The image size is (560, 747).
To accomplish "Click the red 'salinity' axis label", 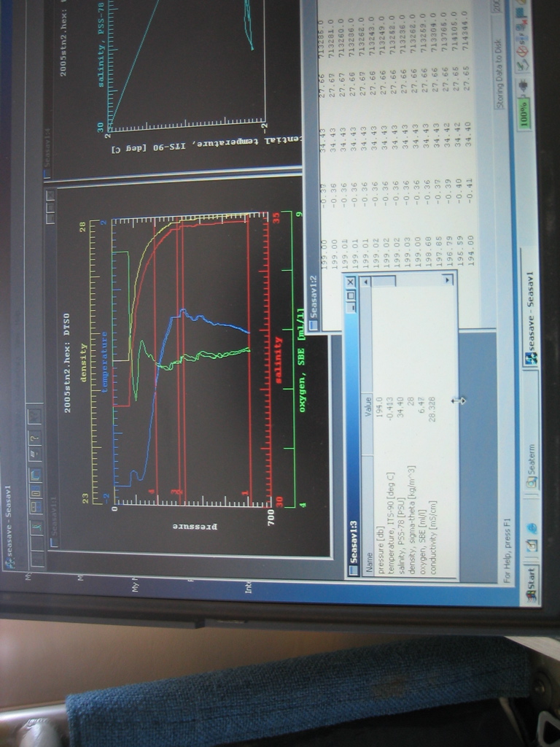I will (279, 360).
